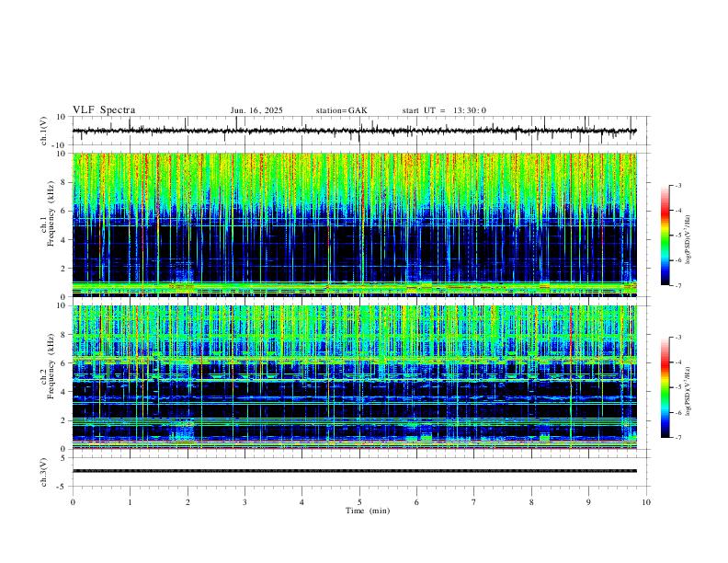Click tick label "3" on Time axis
This screenshot has height=563, width=728.
pyautogui.click(x=245, y=502)
